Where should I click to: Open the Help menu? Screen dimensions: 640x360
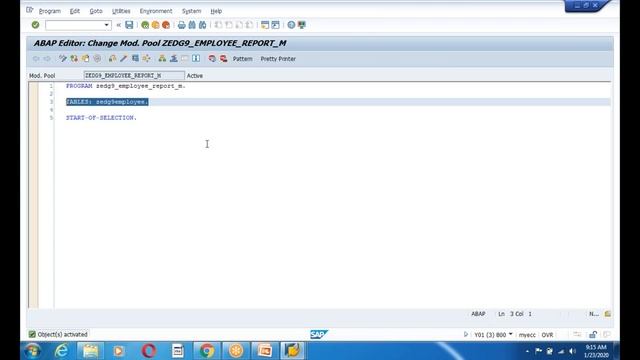tap(216, 11)
